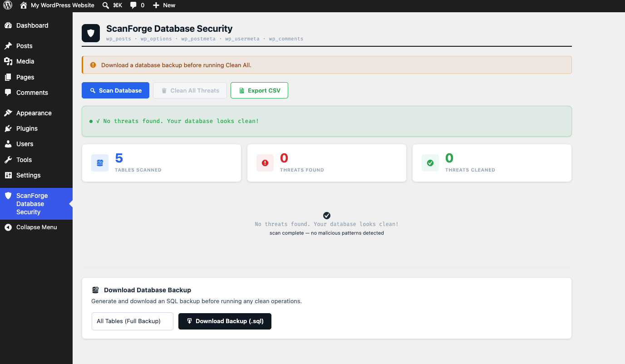Open the Pages menu item

click(36, 77)
